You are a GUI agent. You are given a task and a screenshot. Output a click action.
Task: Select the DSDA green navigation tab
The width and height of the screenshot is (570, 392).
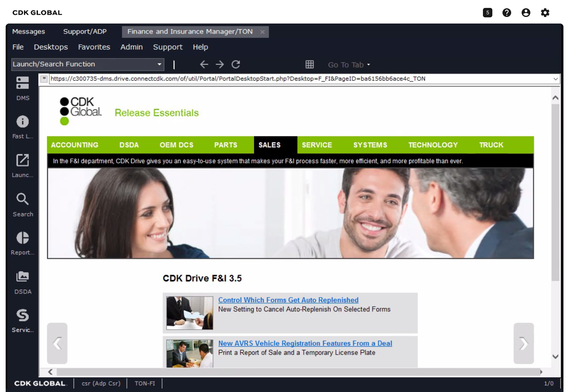129,145
